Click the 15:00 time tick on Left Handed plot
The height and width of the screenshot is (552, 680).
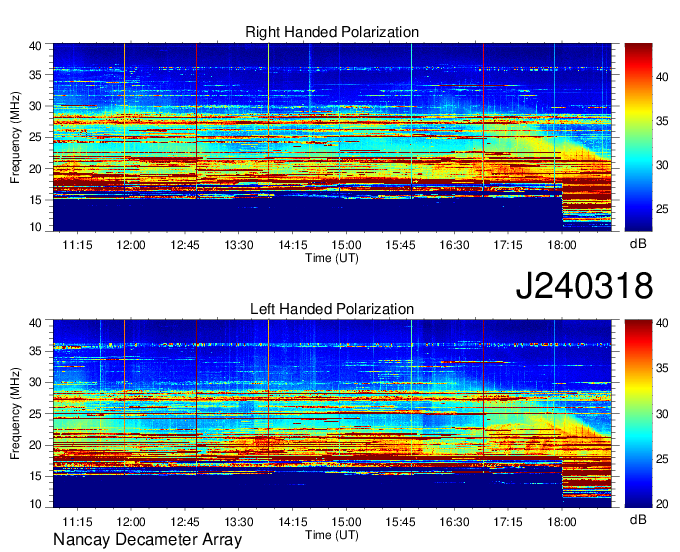tap(347, 522)
